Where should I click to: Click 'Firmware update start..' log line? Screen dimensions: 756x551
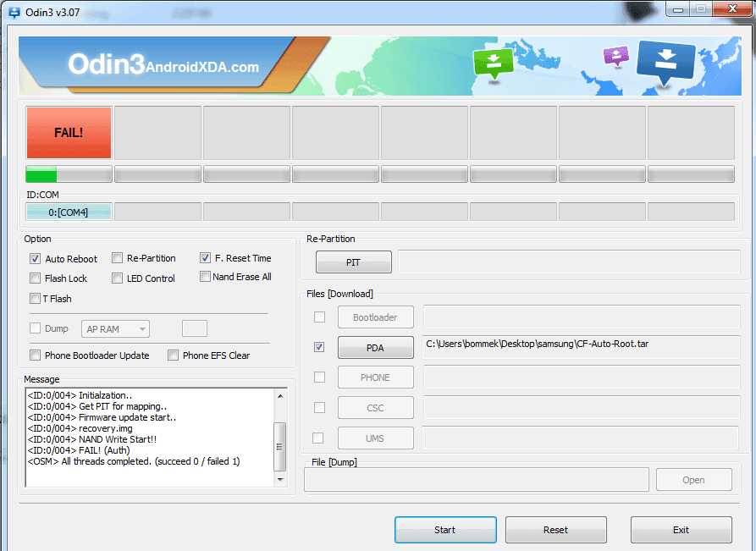pyautogui.click(x=102, y=417)
